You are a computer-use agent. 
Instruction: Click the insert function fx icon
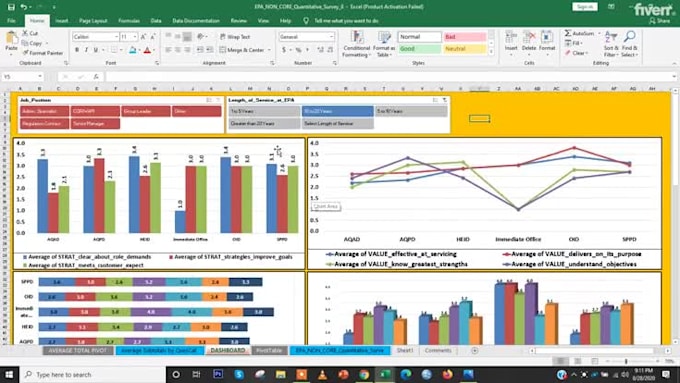pos(96,77)
